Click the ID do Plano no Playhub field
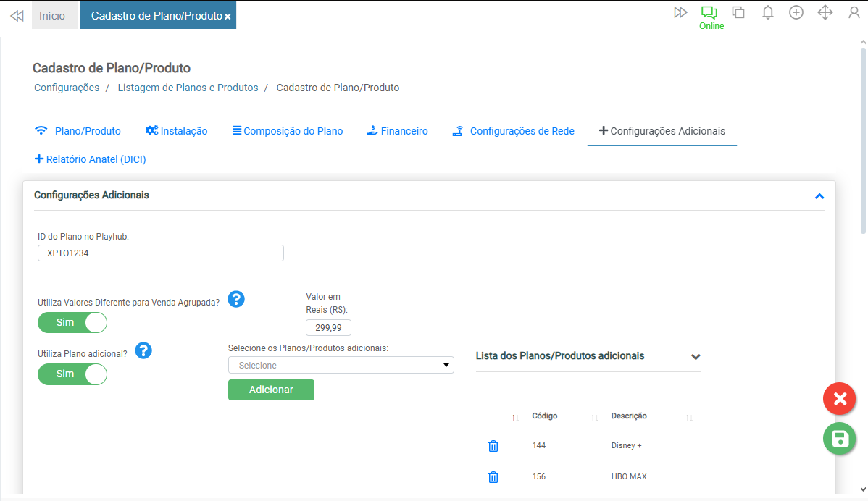The width and height of the screenshot is (868, 501). 160,253
